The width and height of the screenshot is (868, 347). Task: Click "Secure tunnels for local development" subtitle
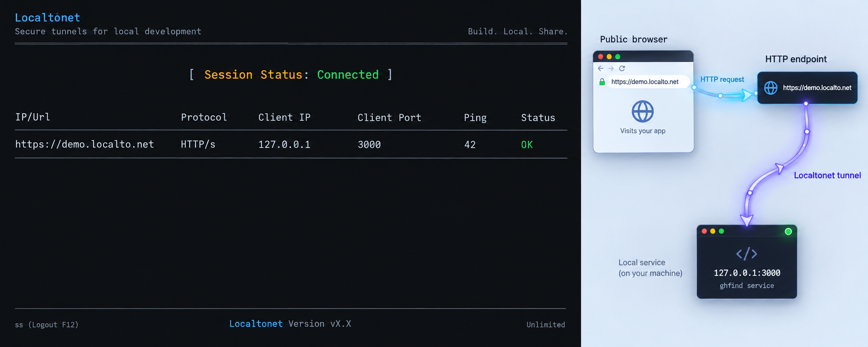108,32
